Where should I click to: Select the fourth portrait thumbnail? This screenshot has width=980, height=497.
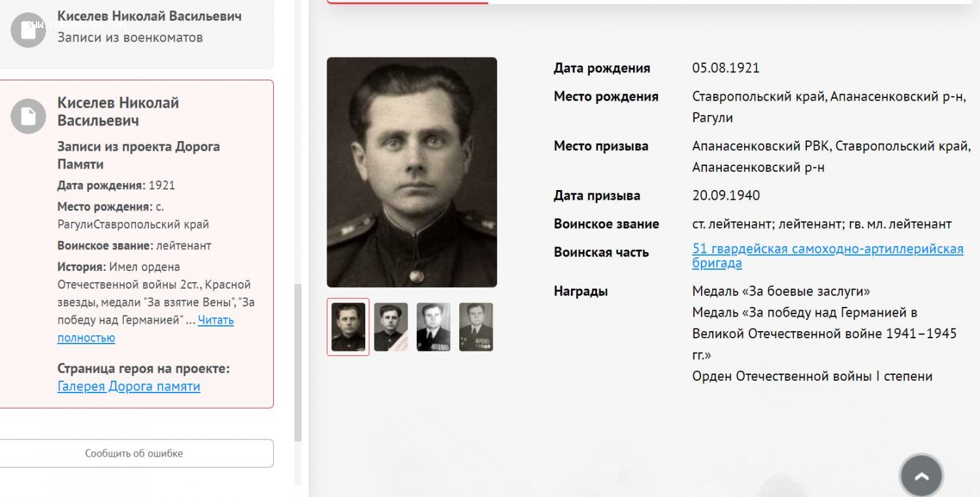pyautogui.click(x=476, y=327)
